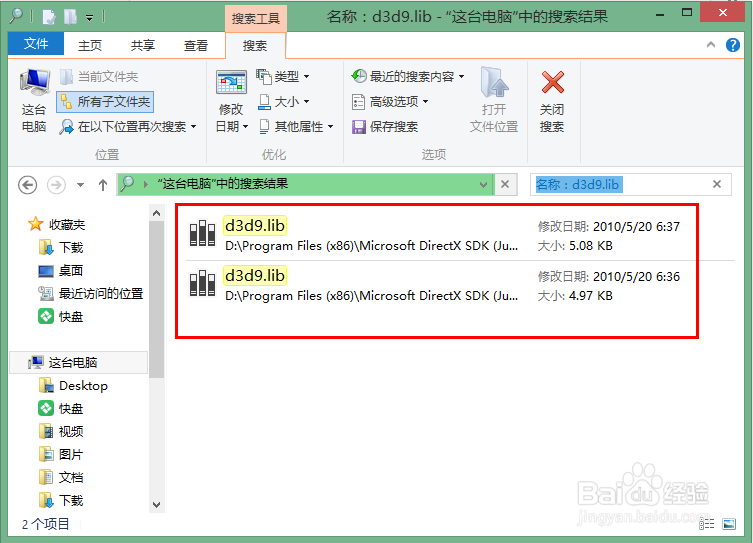The width and height of the screenshot is (753, 543).
Task: Open Documents (文档) folder
Action: (x=61, y=477)
